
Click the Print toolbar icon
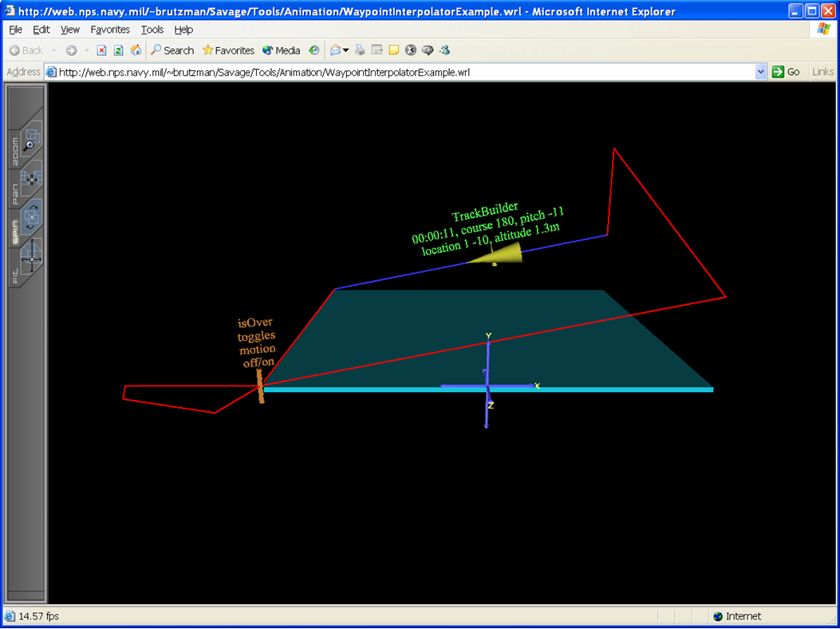[360, 50]
